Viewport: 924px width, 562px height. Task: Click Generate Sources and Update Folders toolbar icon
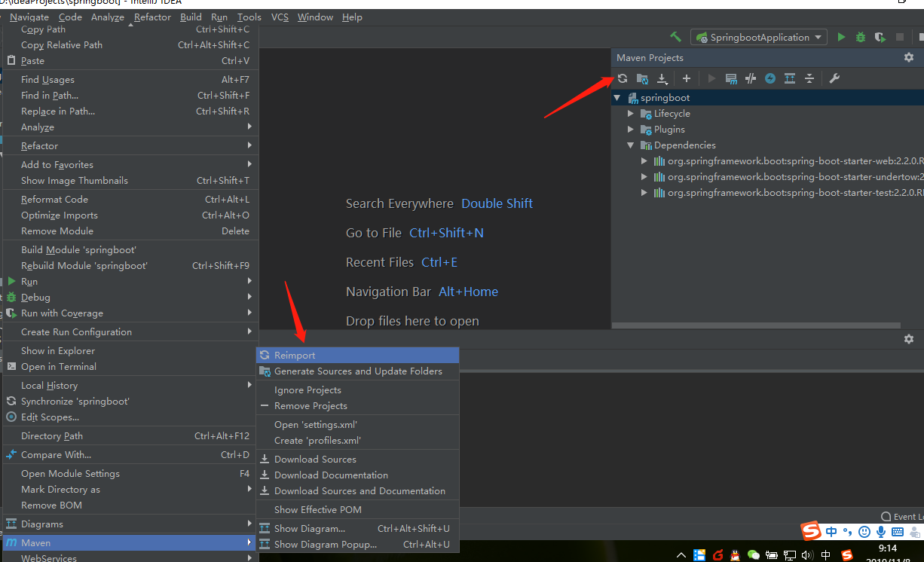642,78
